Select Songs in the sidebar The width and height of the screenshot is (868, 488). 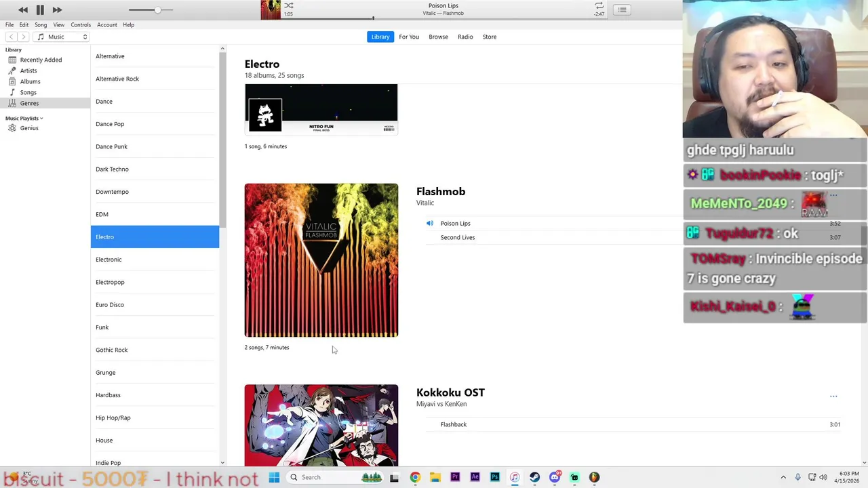45,92
